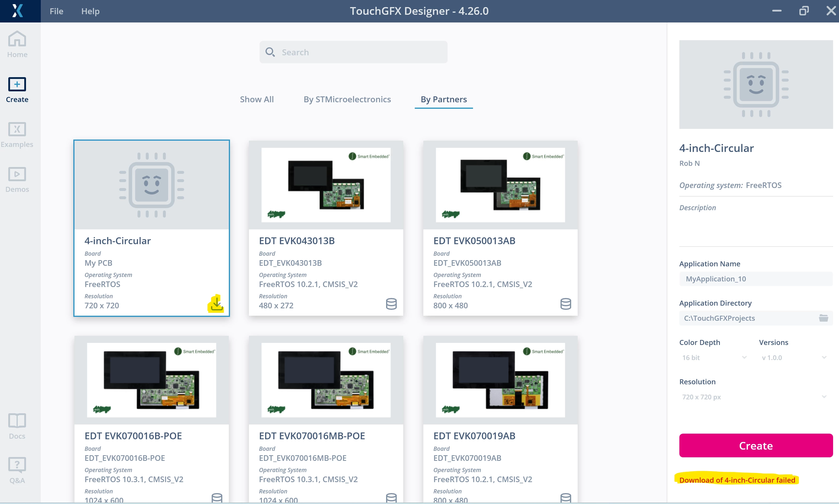Viewport: 839px width, 504px height.
Task: Open the Docs sidebar section
Action: pos(17,426)
